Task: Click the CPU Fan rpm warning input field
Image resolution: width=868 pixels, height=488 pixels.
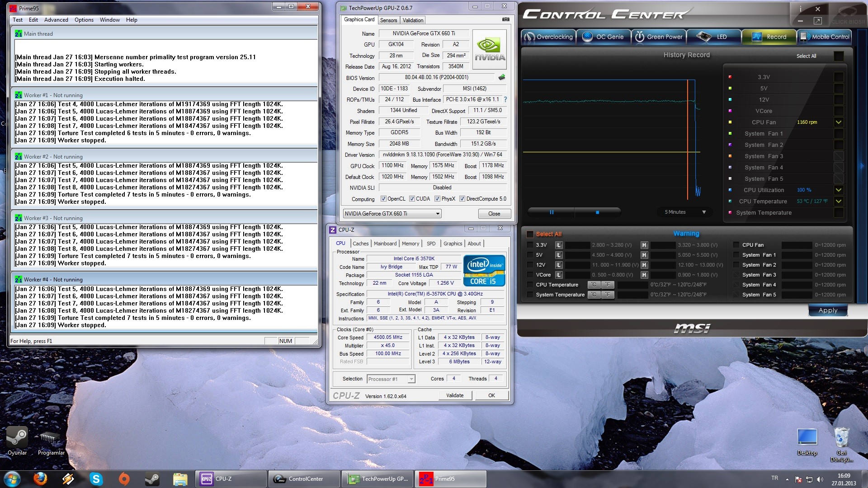Action: click(797, 245)
